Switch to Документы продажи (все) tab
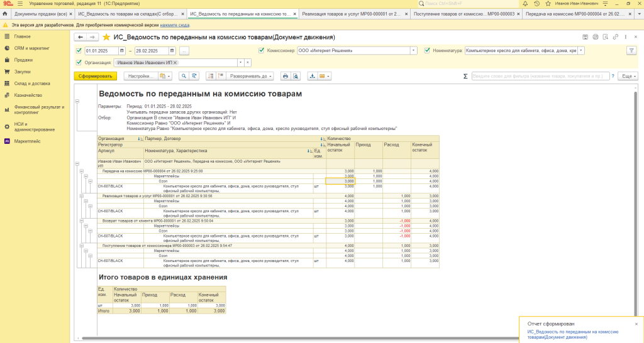This screenshot has height=343, width=644. 41,14
